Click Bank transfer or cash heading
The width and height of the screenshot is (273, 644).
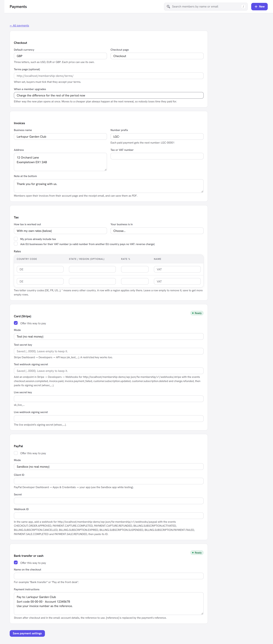pyautogui.click(x=29, y=556)
